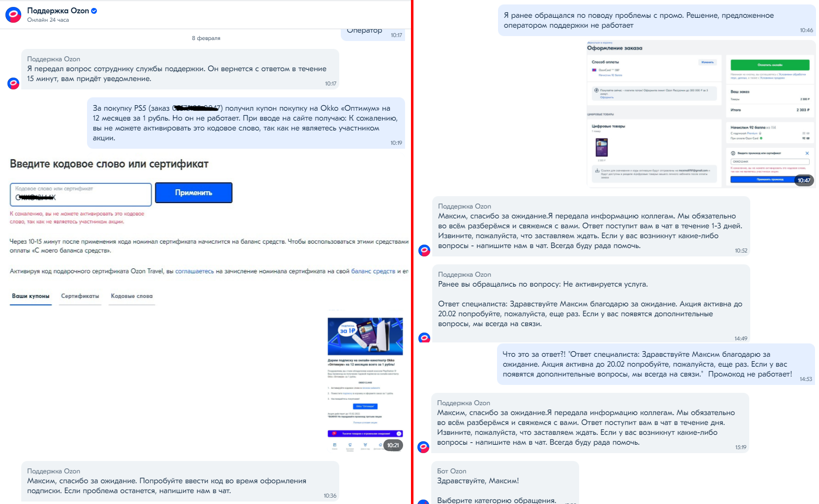Click the green Ozon Card check indicator
819x504 pixels.
coord(761,138)
